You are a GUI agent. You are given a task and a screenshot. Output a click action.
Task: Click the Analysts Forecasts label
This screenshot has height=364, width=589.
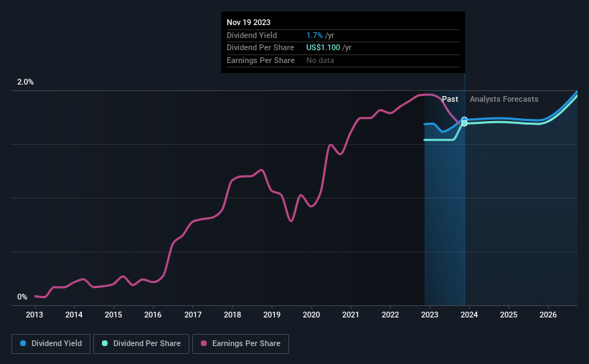(504, 99)
